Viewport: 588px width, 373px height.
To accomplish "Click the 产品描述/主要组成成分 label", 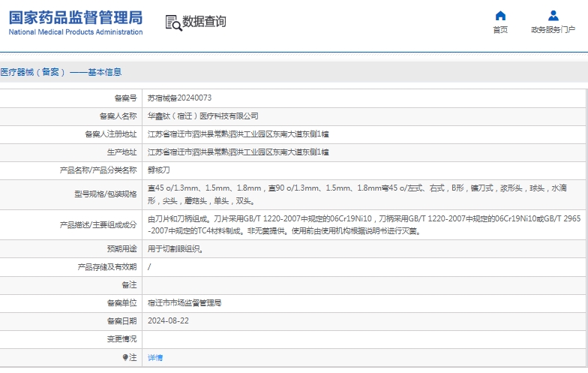I will point(98,225).
